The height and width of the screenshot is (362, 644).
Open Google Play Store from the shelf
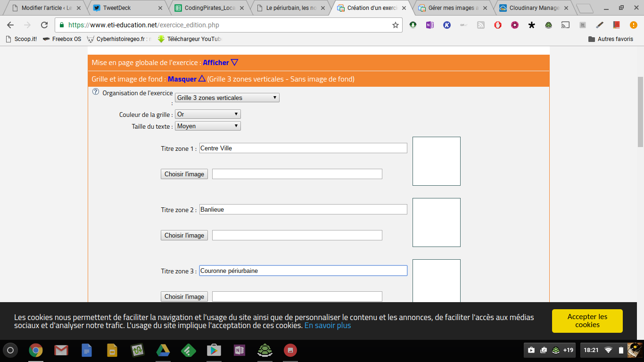point(214,350)
